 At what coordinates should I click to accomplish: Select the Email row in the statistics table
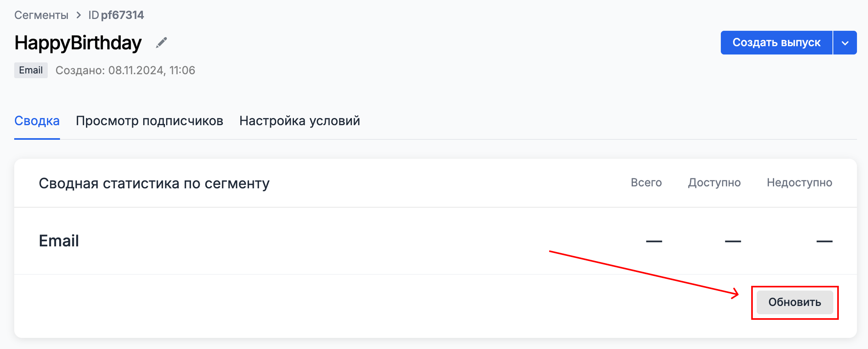[x=59, y=241]
